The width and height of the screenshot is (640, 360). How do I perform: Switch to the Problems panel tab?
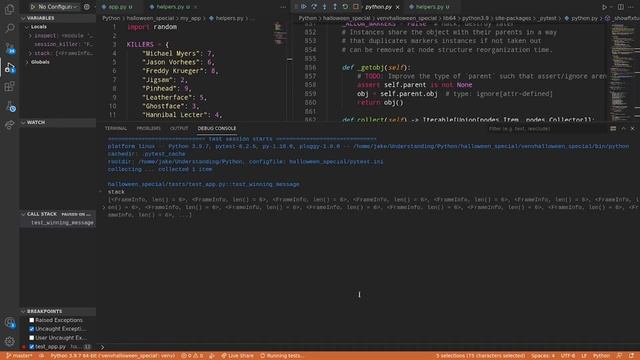(x=149, y=129)
